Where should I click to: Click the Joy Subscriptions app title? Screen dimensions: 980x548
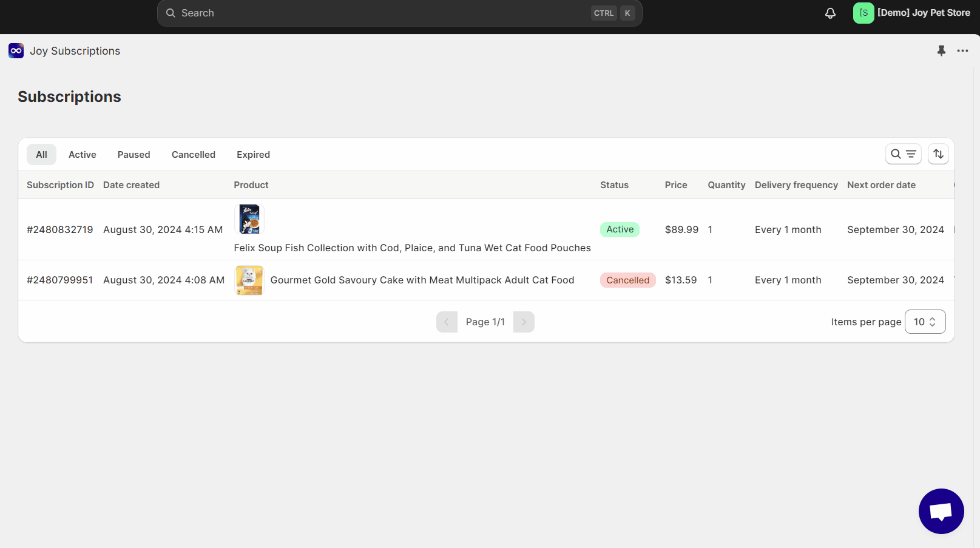(x=75, y=51)
